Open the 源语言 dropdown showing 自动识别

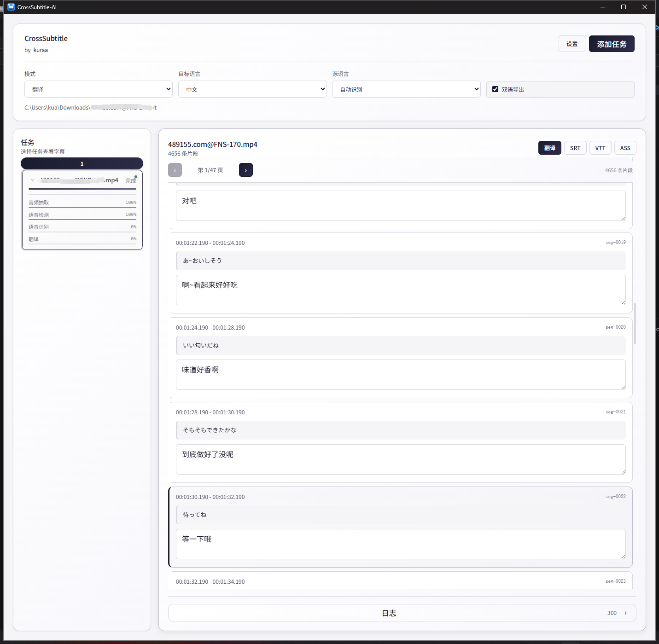tap(407, 89)
